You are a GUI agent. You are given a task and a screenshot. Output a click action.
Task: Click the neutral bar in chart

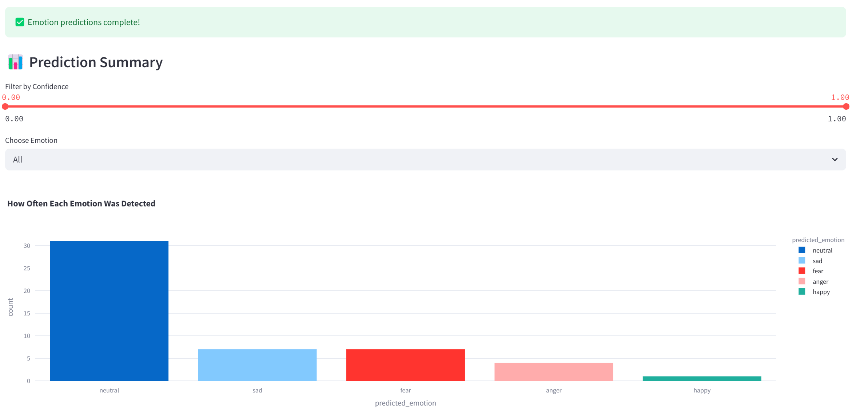pos(109,311)
